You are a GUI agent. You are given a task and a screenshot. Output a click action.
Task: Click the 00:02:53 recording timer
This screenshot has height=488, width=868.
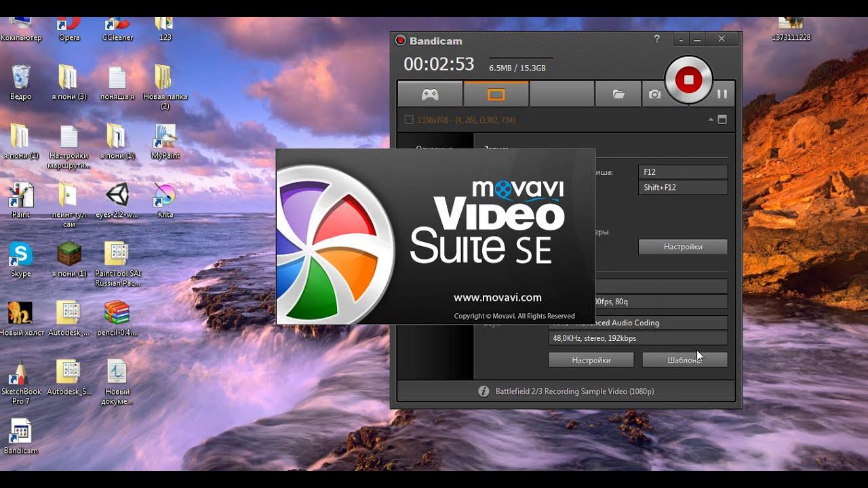coord(439,64)
